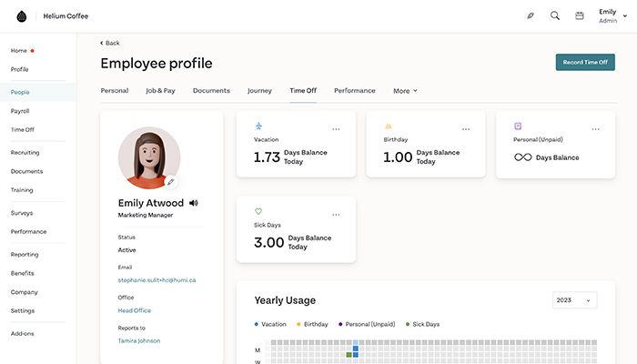Open the calendar icon in header

580,15
